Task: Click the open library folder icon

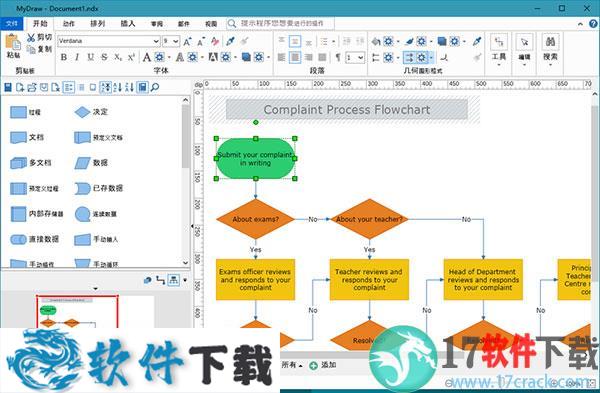Action: click(x=32, y=87)
